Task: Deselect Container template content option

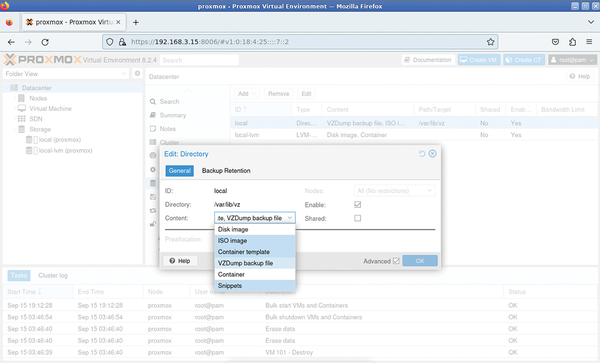Action: click(255, 252)
